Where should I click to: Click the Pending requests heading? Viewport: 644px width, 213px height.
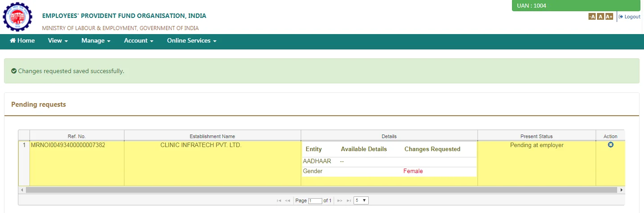pyautogui.click(x=38, y=104)
